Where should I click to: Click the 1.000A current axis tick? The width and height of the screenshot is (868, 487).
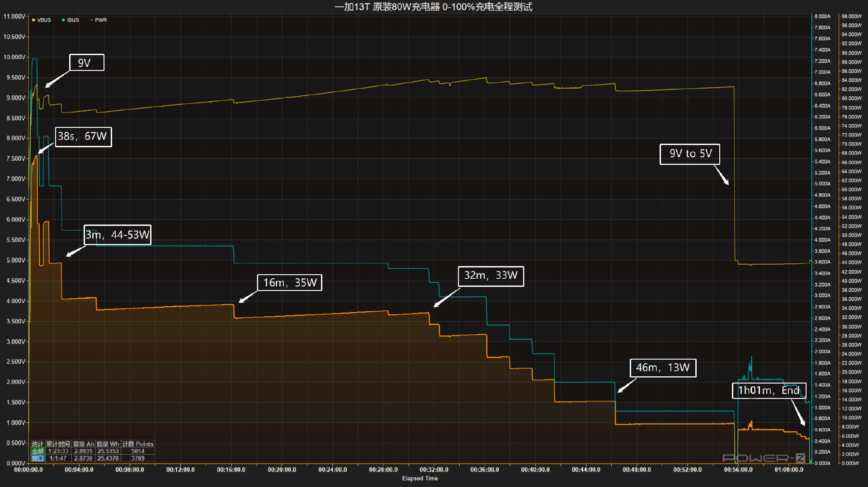[822, 407]
